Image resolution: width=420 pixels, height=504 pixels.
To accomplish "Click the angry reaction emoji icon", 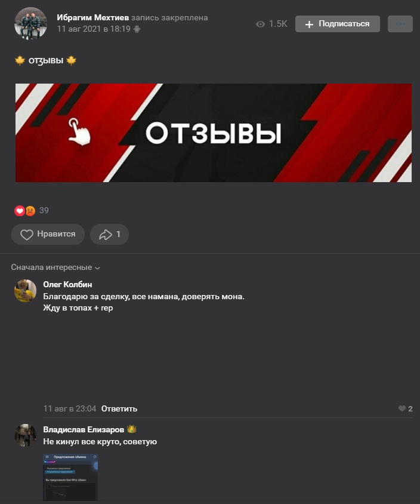I will click(30, 211).
